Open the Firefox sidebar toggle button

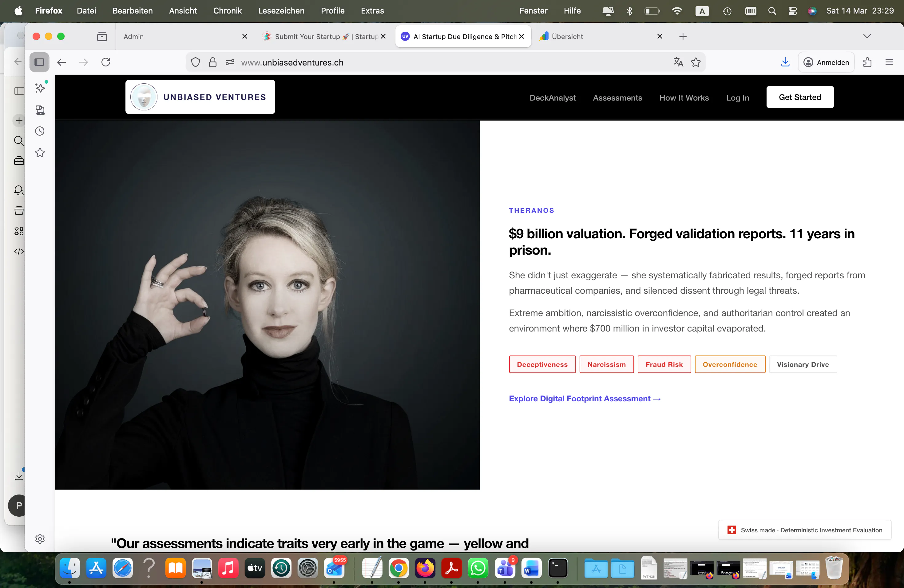point(39,62)
